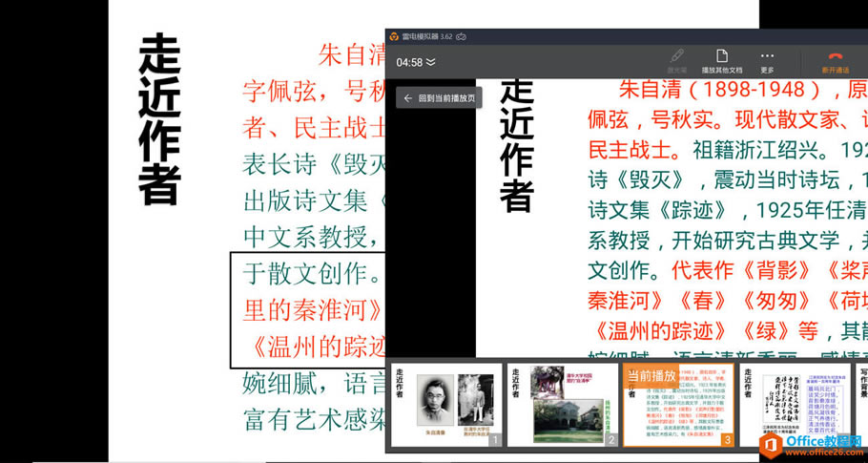The width and height of the screenshot is (868, 463).
Task: Select slide thumbnail 1 with portrait photos
Action: tap(446, 405)
